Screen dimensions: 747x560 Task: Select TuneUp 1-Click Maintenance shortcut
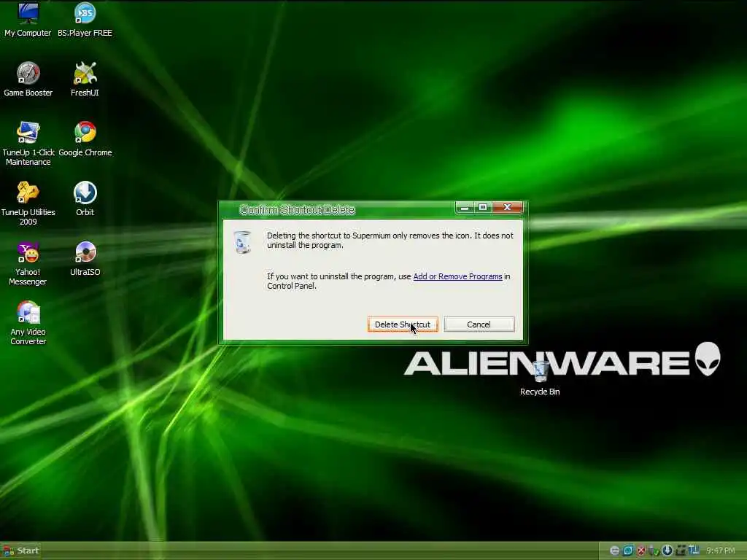(28, 144)
